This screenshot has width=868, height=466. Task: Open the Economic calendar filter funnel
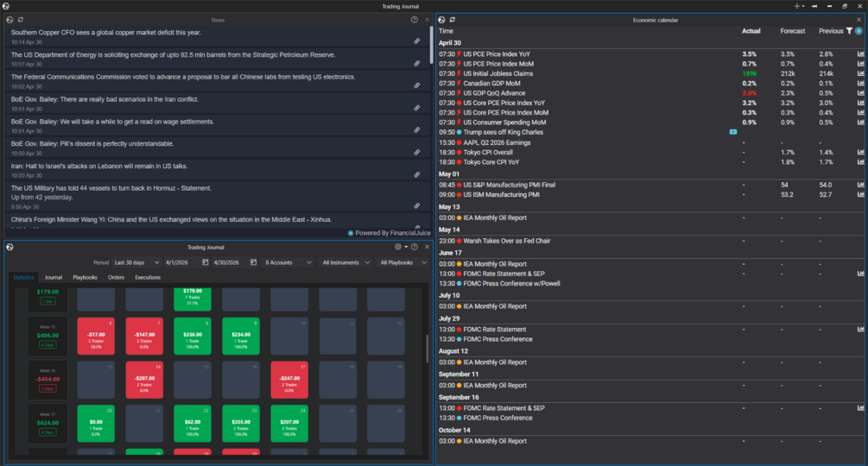[849, 31]
